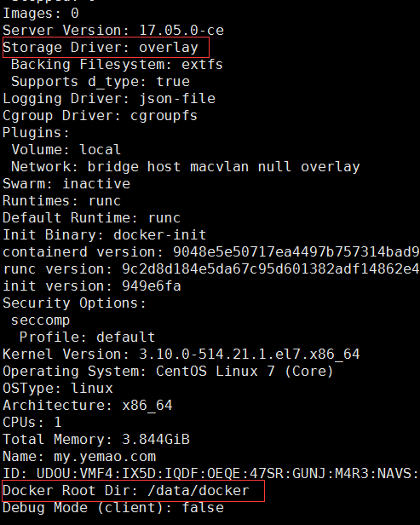Click the init version: 949e6fa line
Viewport: 420px width, 525px height.
[92, 286]
